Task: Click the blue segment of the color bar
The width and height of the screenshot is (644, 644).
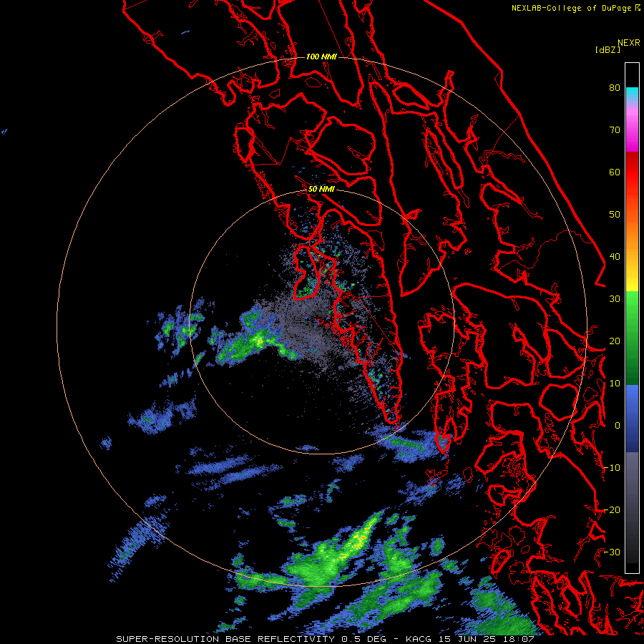Action: [632, 419]
